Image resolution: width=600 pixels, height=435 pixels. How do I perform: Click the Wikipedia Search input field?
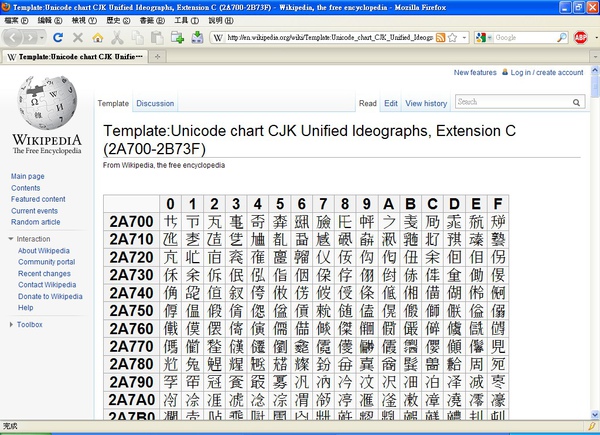coord(513,102)
